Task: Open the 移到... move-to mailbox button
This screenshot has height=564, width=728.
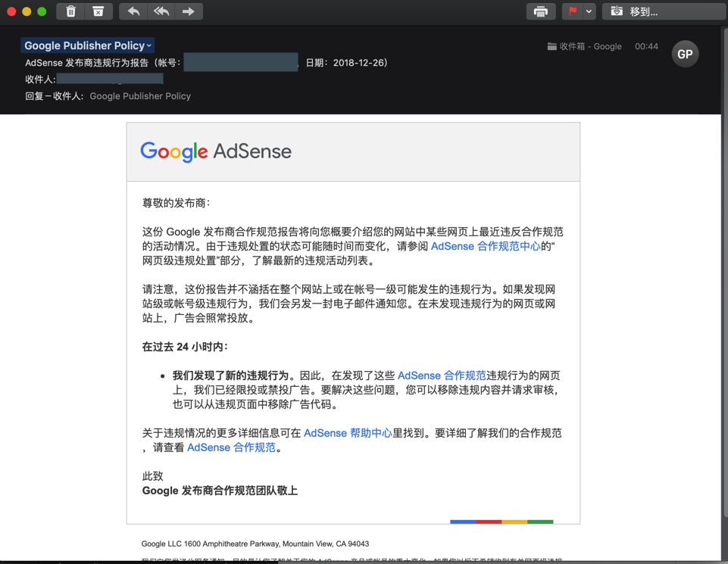Action: pos(664,11)
